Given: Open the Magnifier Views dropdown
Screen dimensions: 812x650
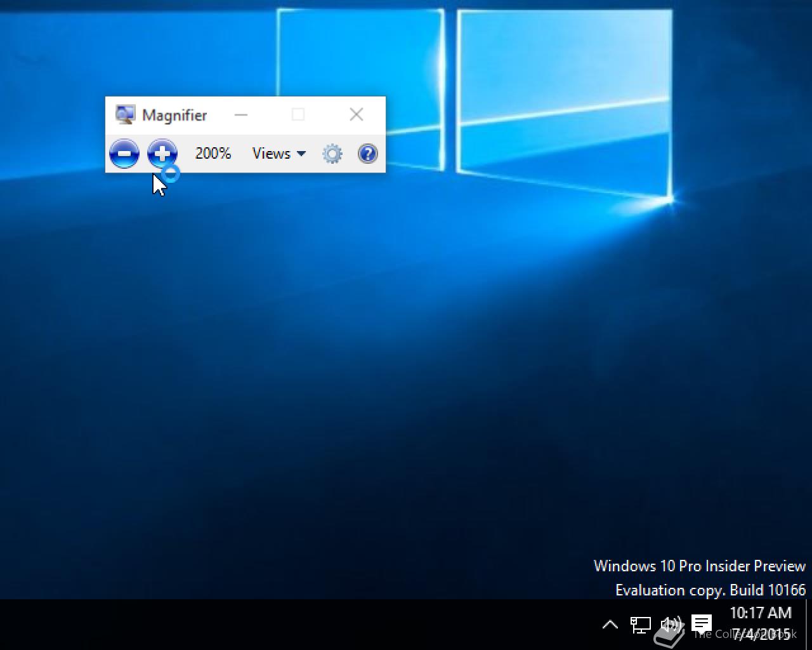Looking at the screenshot, I should 279,154.
